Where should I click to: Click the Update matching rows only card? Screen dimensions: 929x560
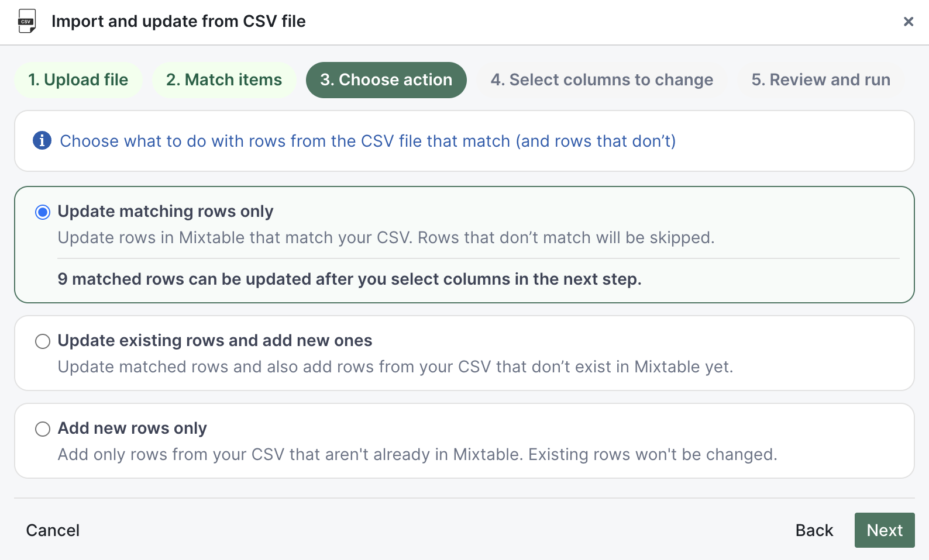[x=465, y=244]
